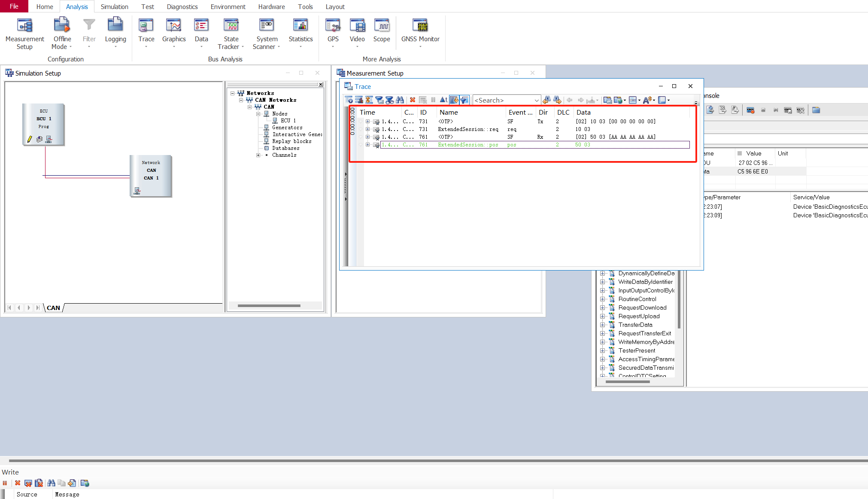Expand the ExtendedSession::req trace row
868x499 pixels.
click(367, 129)
